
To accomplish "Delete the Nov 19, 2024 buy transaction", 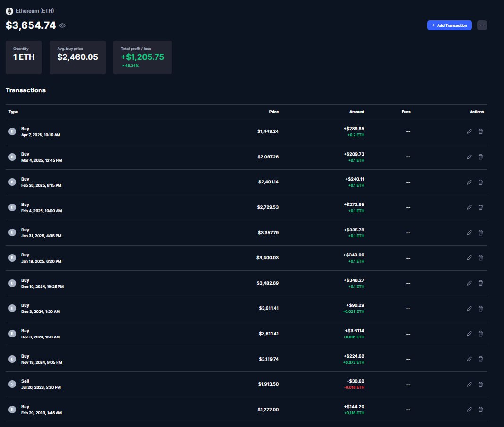I will pyautogui.click(x=480, y=359).
